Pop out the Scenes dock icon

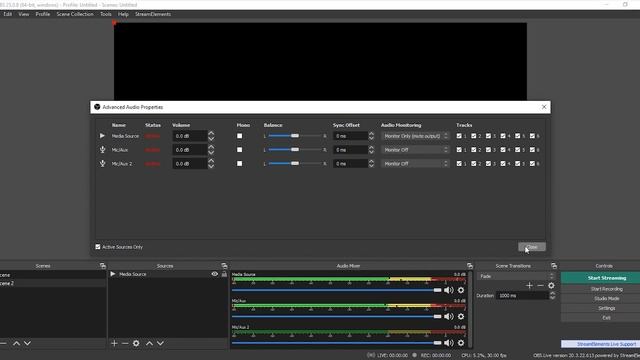[102, 266]
